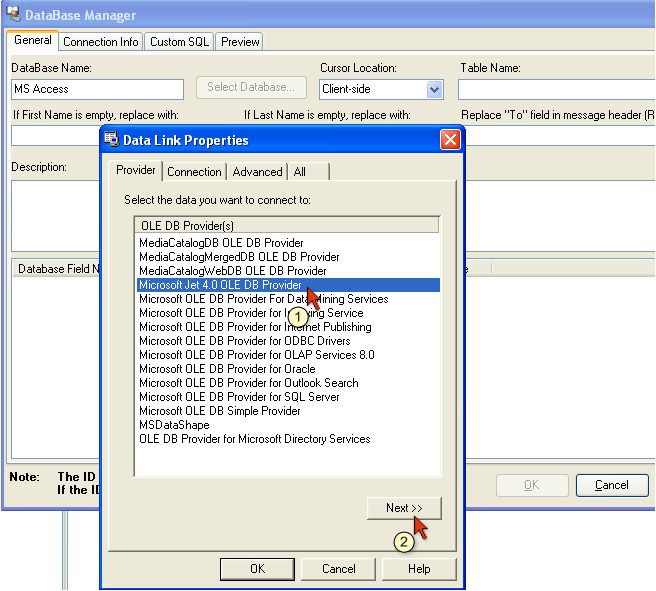
Task: Switch to General tab in DataBase Manager
Action: click(x=33, y=41)
